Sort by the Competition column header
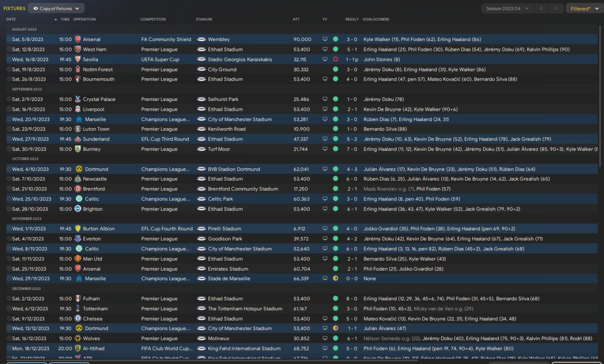The height and width of the screenshot is (364, 604). 153,19
